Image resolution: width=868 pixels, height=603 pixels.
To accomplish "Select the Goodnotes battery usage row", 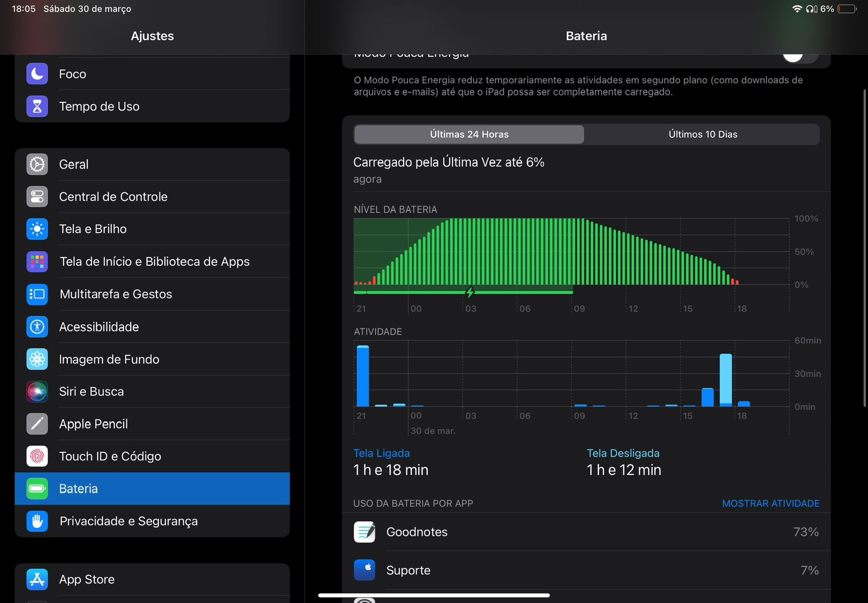I will (x=586, y=532).
